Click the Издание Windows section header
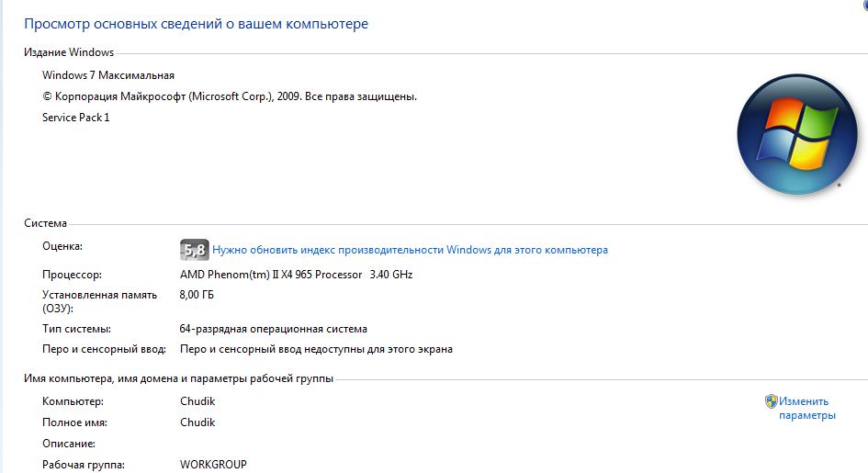 coord(69,52)
